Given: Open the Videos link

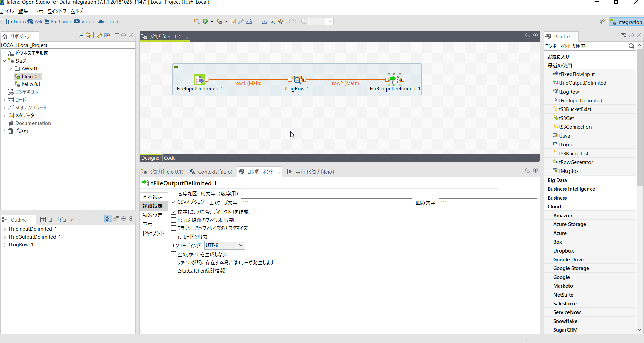Looking at the screenshot, I should 89,22.
